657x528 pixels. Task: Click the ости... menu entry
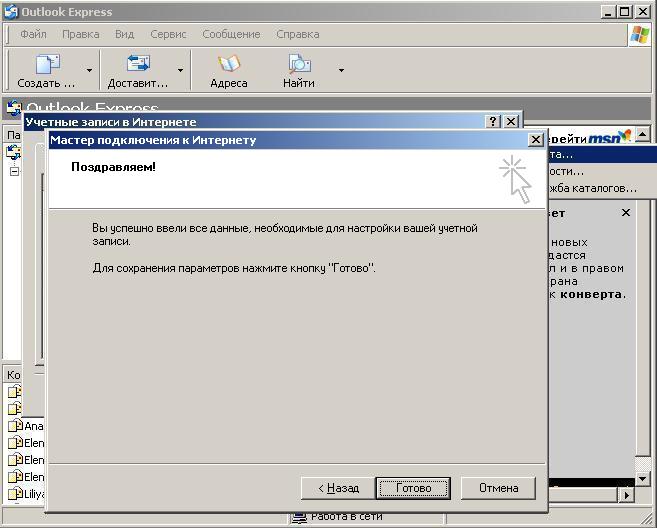pyautogui.click(x=566, y=171)
